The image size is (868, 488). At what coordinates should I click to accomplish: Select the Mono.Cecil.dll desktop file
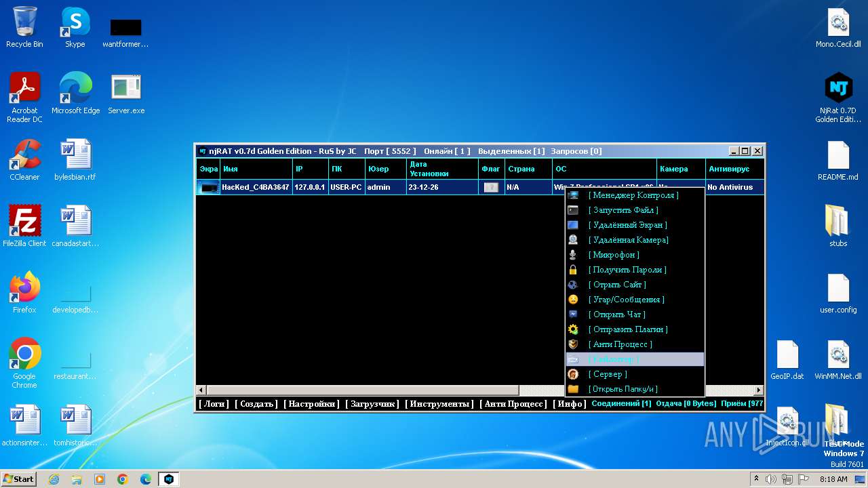pos(838,28)
